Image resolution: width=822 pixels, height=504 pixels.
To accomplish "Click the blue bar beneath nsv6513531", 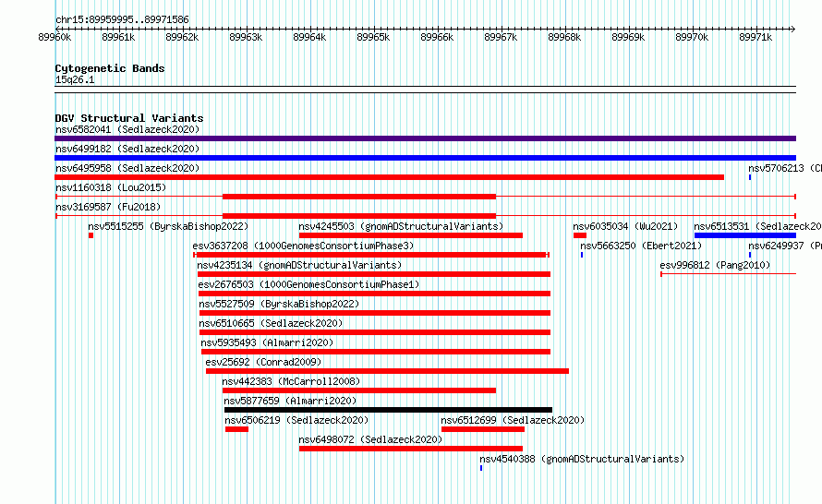I will (x=745, y=235).
